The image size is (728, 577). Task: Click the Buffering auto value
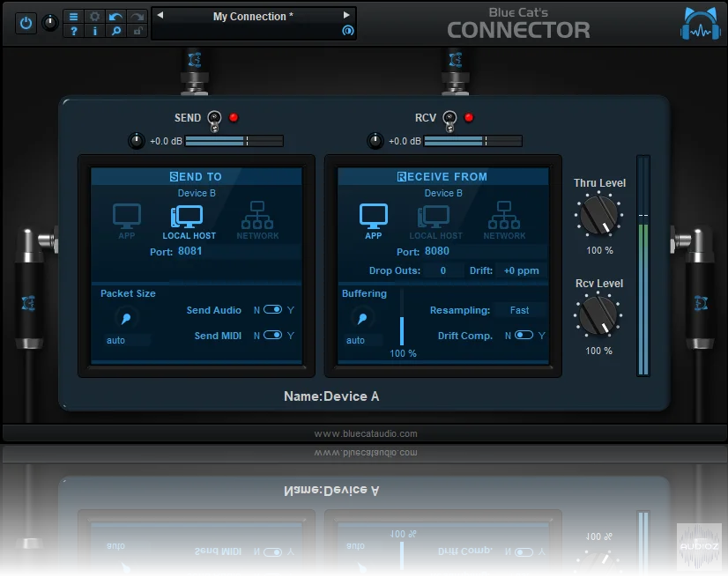[x=362, y=340]
